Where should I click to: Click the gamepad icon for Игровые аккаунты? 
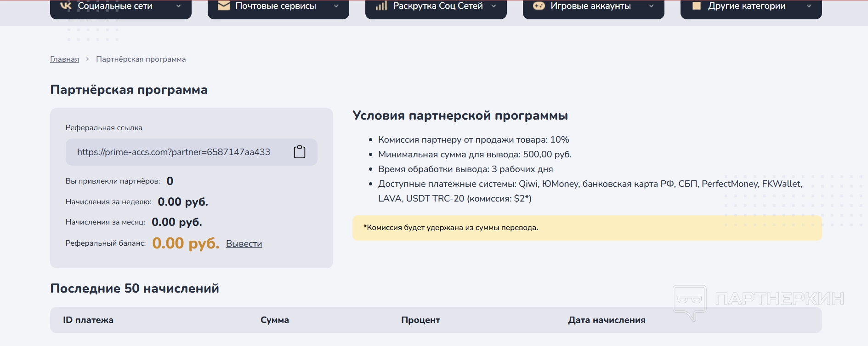[539, 6]
